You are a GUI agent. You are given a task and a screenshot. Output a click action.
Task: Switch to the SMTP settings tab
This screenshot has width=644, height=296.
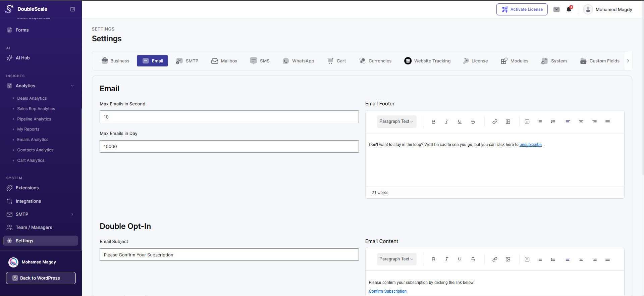click(x=187, y=61)
